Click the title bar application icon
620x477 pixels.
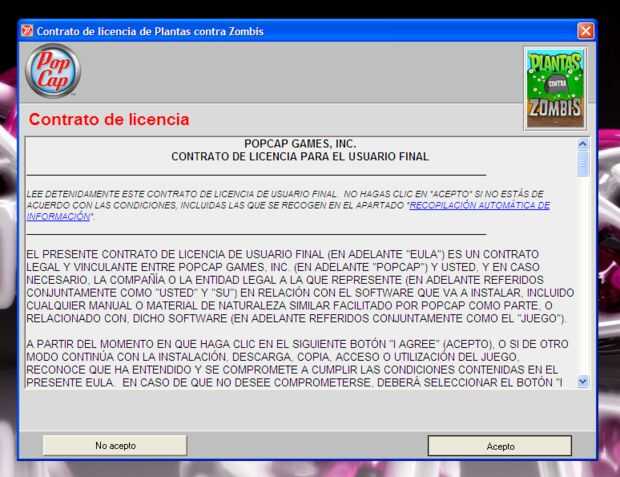[27, 30]
